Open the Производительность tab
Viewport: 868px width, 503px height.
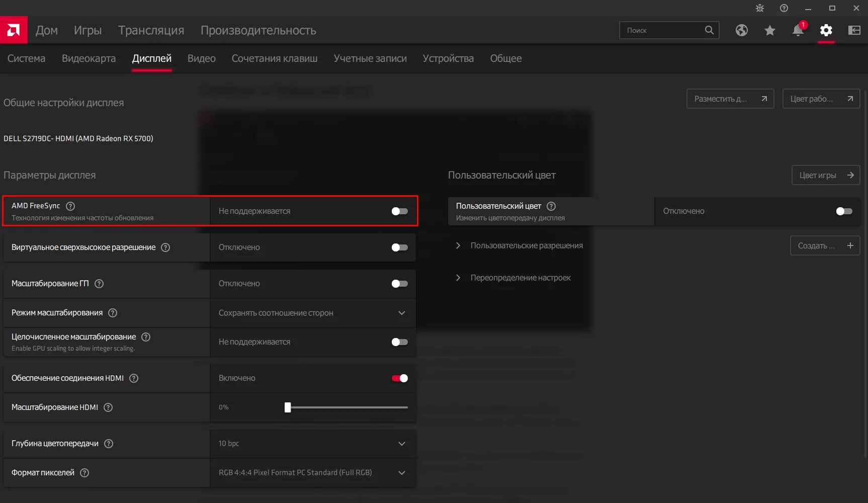(x=258, y=30)
